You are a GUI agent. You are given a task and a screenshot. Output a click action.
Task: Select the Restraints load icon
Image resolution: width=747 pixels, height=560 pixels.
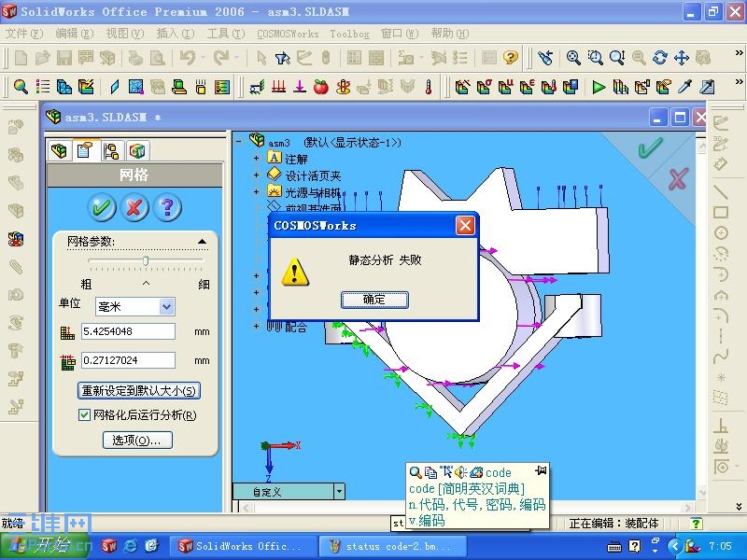point(258,87)
